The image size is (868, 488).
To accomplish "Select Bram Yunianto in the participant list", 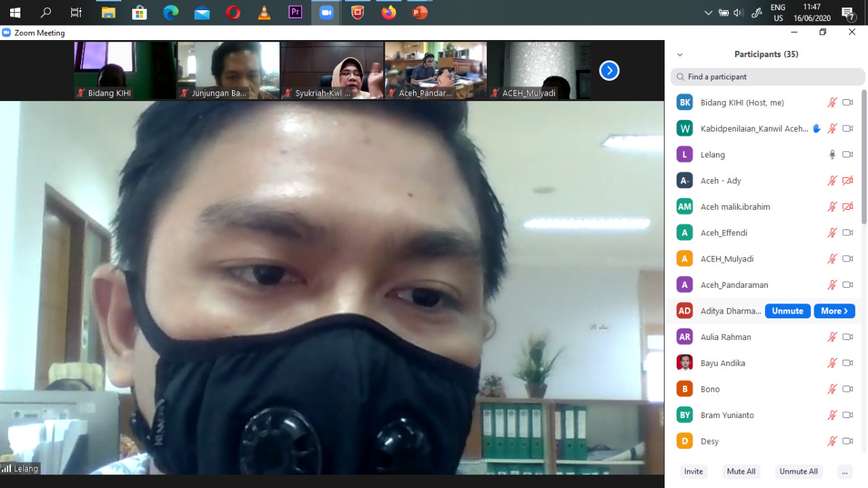I will pos(726,415).
